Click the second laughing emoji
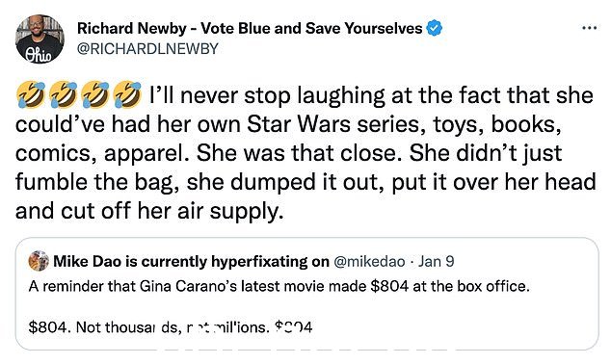Screen dimensions: 611x364 63,94
